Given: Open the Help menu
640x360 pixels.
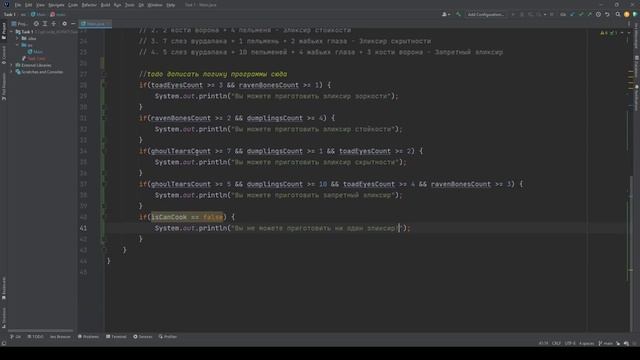Looking at the screenshot, I should pyautogui.click(x=171, y=5).
